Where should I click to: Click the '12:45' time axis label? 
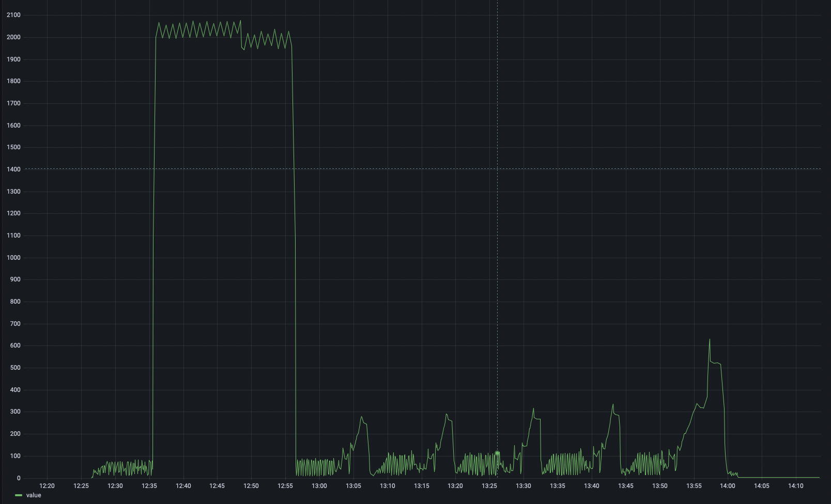point(217,486)
